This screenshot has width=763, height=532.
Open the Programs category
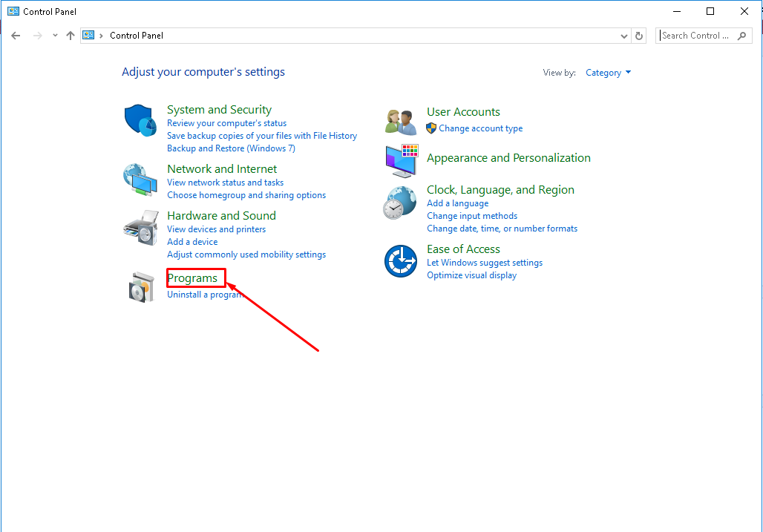(192, 278)
